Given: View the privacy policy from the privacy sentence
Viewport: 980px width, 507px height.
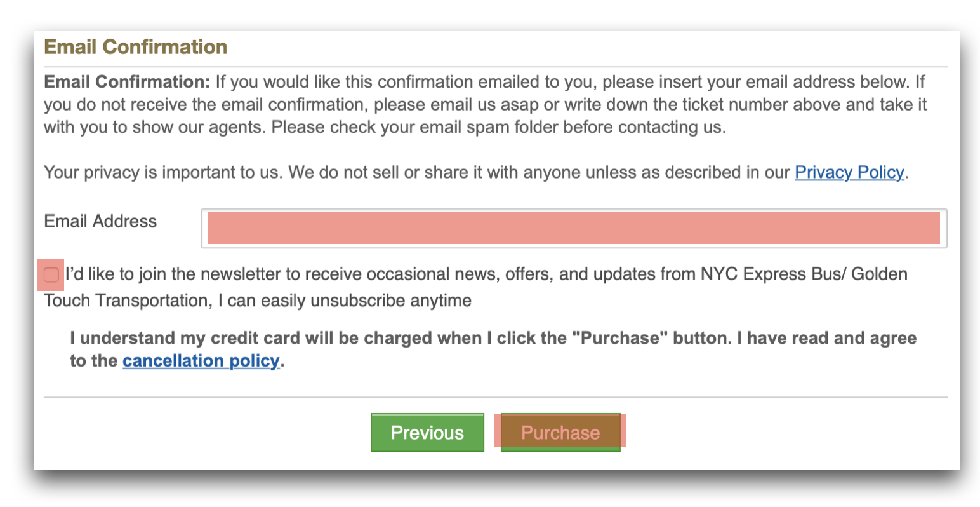Looking at the screenshot, I should coord(849,173).
